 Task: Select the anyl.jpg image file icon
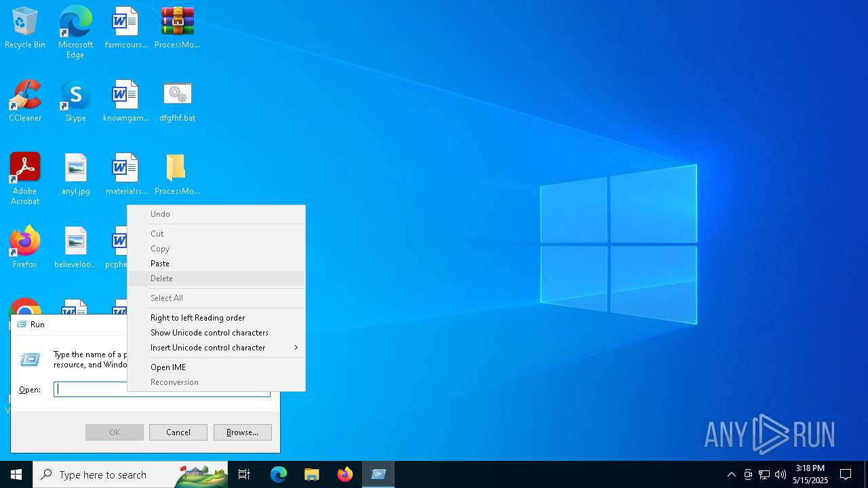75,175
